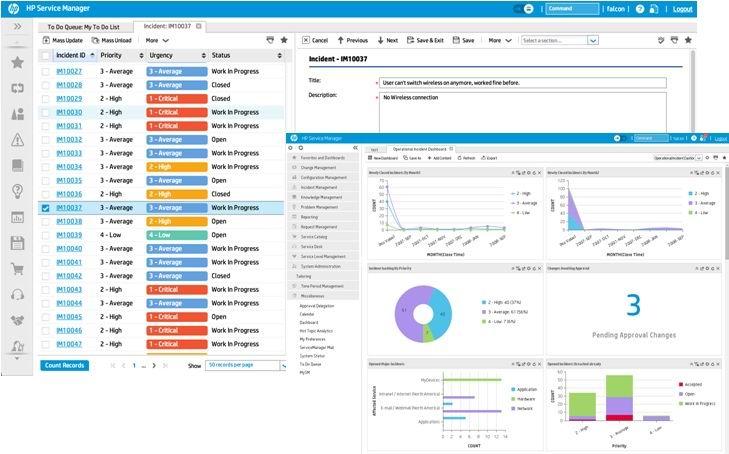This screenshot has height=454, width=729.
Task: Add list to favorites with star icon
Action: click(x=284, y=40)
